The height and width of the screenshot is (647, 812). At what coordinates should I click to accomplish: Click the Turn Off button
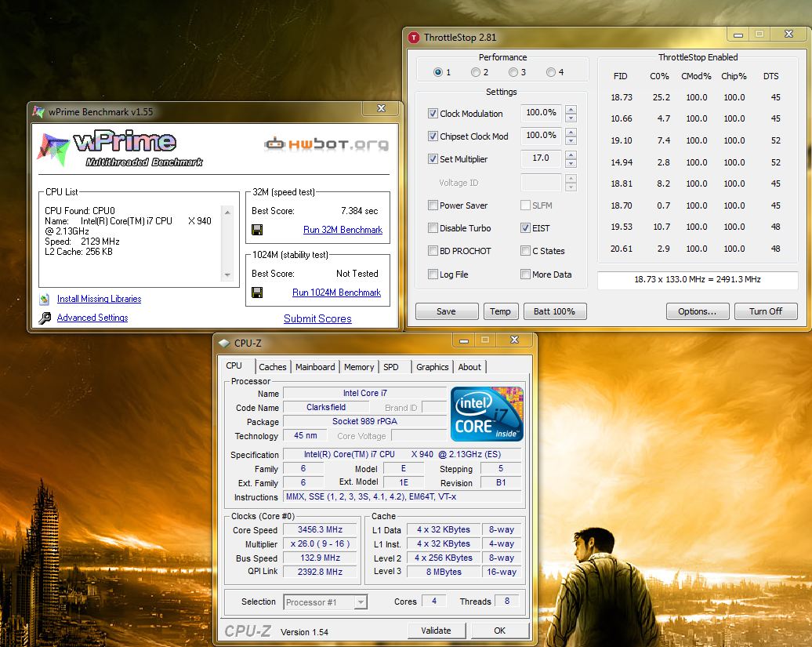766,311
